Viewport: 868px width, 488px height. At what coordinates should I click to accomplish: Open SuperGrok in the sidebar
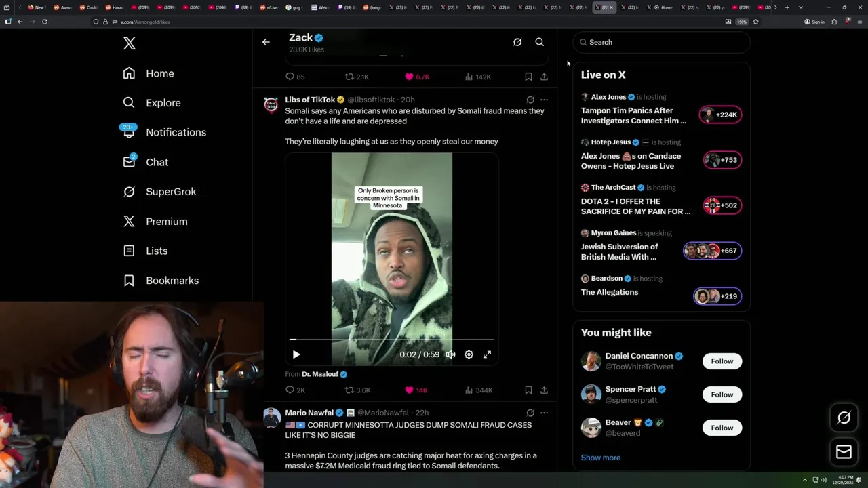point(159,192)
